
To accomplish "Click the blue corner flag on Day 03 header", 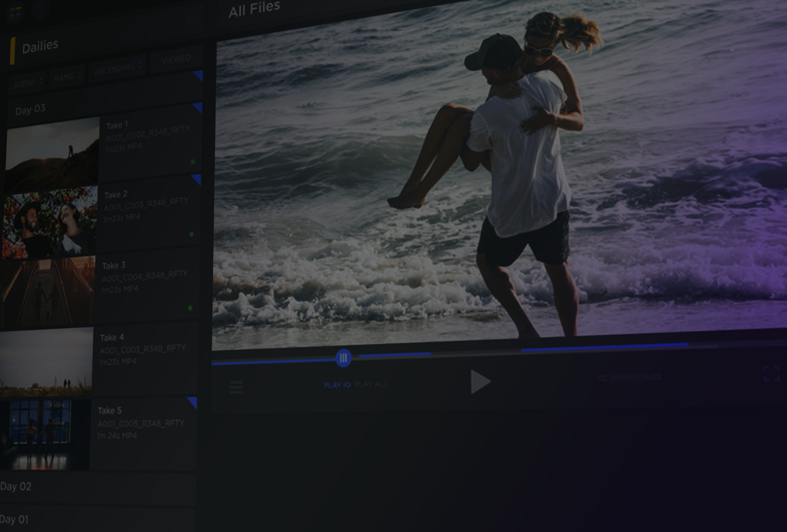I will point(198,75).
